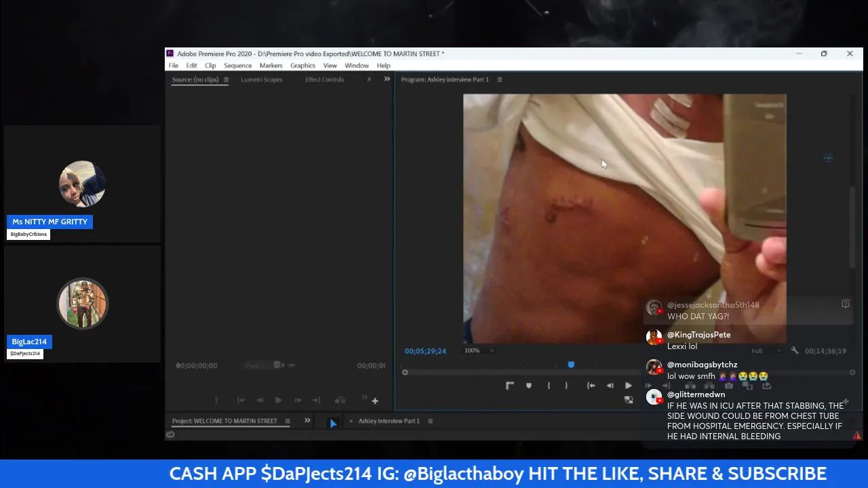Viewport: 868px width, 488px height.
Task: Select Ashley interview Part 1 timeline tab
Action: click(389, 421)
